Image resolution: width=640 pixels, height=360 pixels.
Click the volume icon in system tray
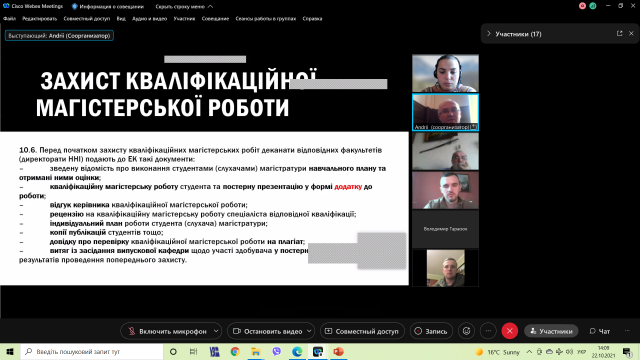[569, 351]
